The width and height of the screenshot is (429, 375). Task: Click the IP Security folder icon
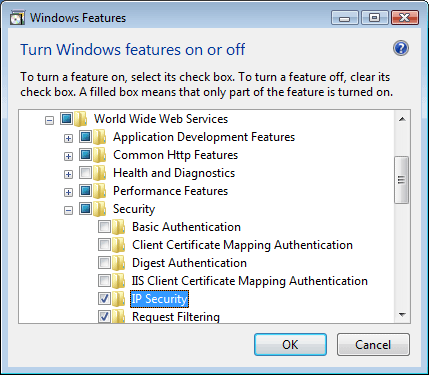[x=118, y=299]
